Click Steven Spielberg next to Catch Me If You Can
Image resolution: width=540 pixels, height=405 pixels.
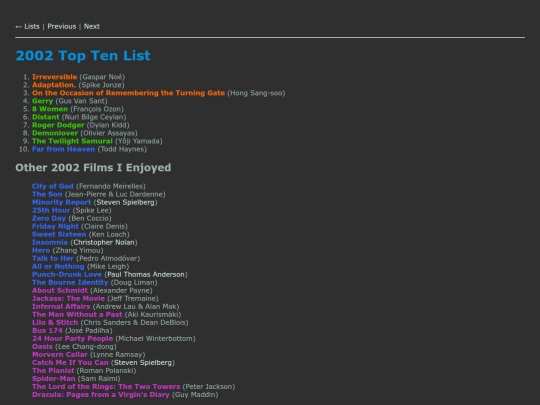click(x=143, y=363)
